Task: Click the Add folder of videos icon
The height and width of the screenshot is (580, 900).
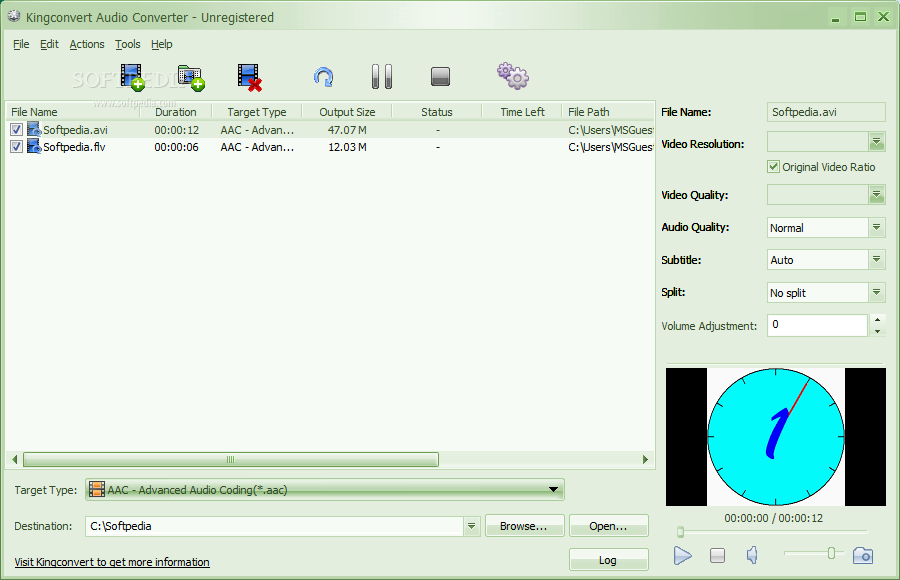Action: tap(191, 78)
